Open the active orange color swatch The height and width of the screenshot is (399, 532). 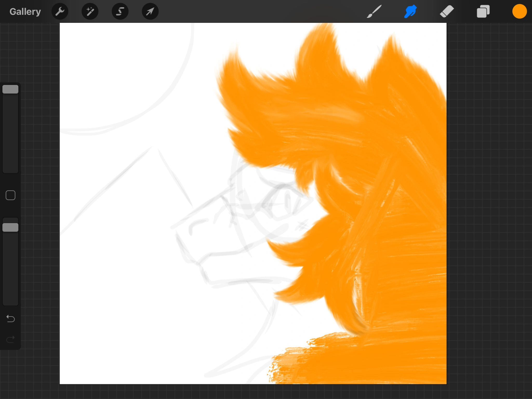[x=519, y=11]
